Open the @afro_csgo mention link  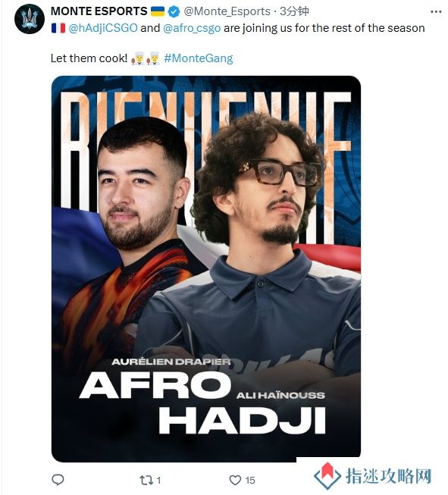coord(192,28)
